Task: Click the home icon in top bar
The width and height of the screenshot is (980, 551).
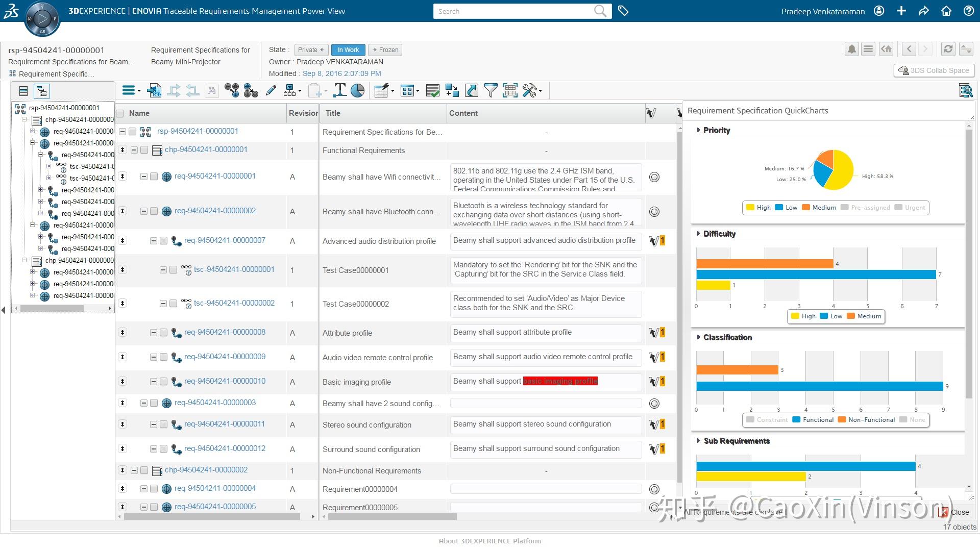Action: click(946, 11)
